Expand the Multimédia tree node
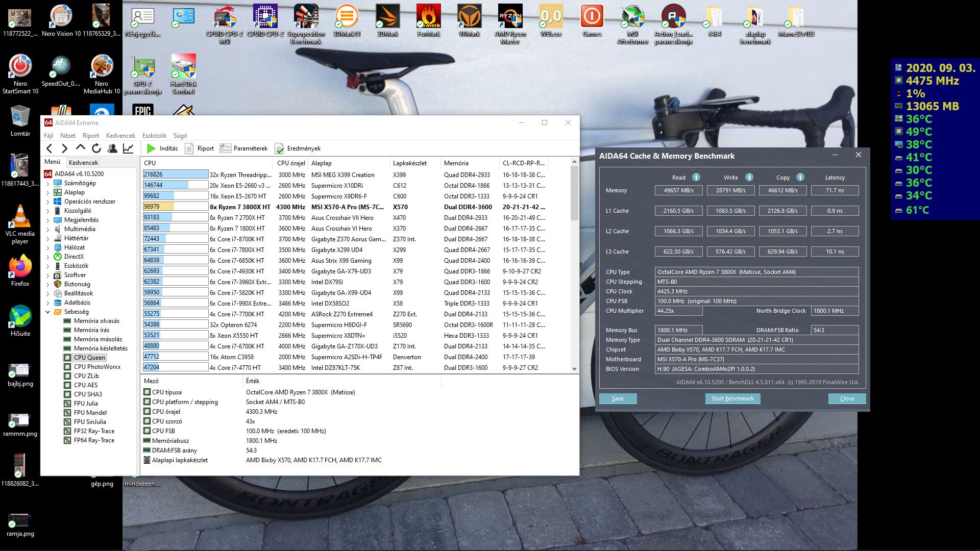This screenshot has height=551, width=980. 48,229
